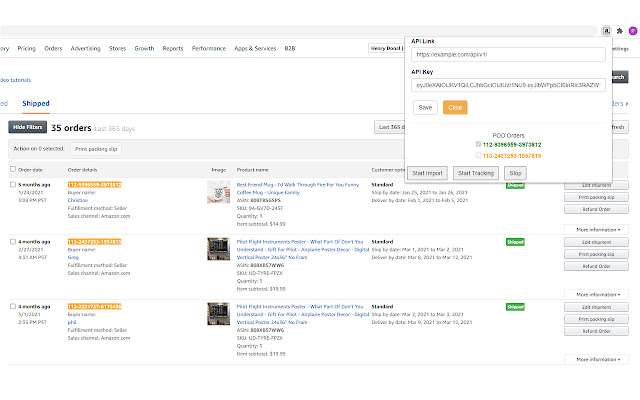640x400 pixels.
Task: Click the Product name column header
Action: (x=253, y=170)
